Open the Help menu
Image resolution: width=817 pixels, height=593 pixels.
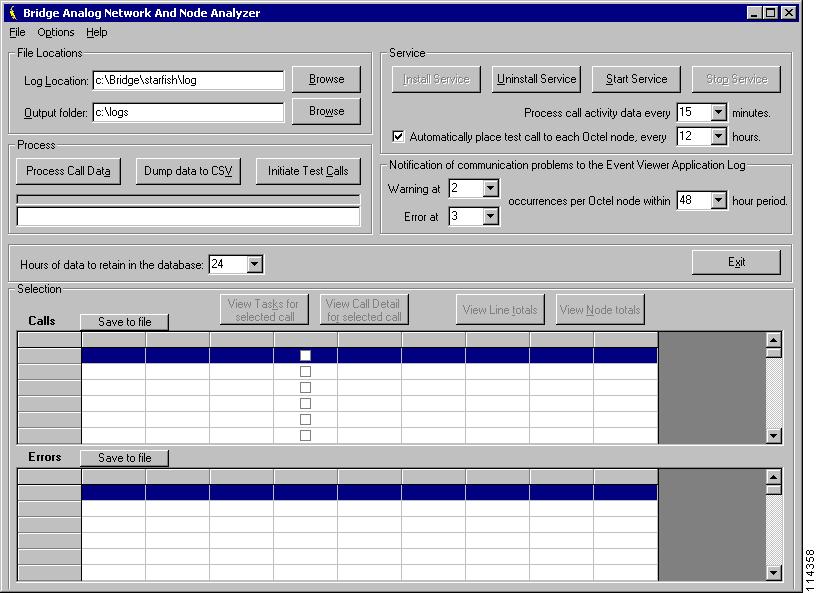tap(97, 32)
